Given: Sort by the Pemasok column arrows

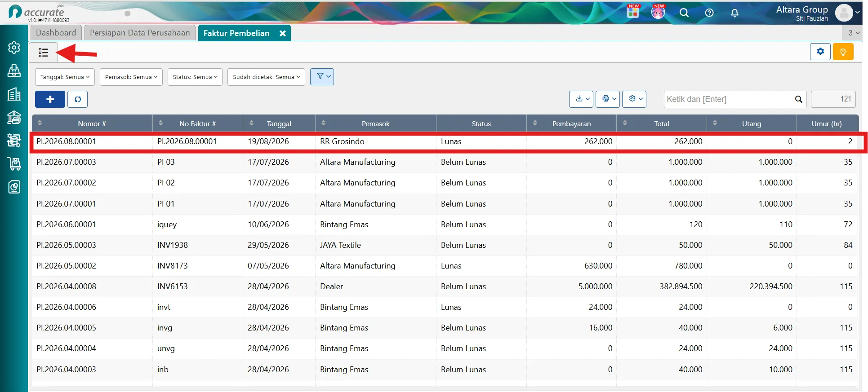Looking at the screenshot, I should tap(323, 123).
